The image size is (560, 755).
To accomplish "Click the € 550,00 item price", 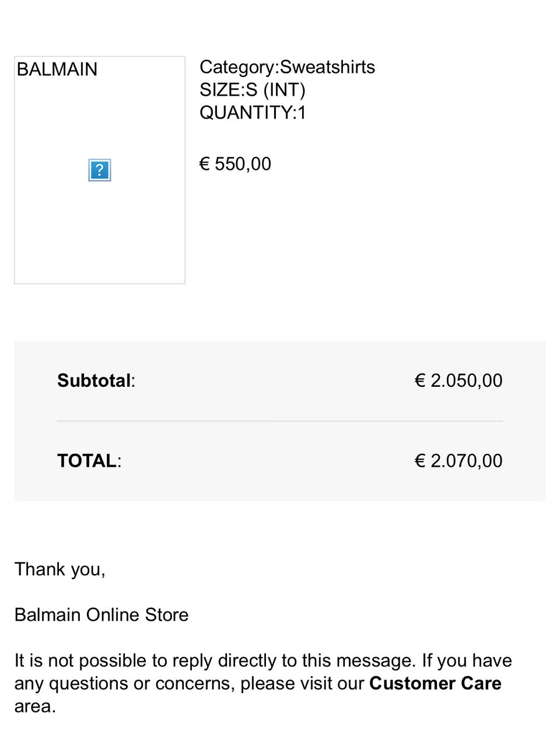I will 235,164.
